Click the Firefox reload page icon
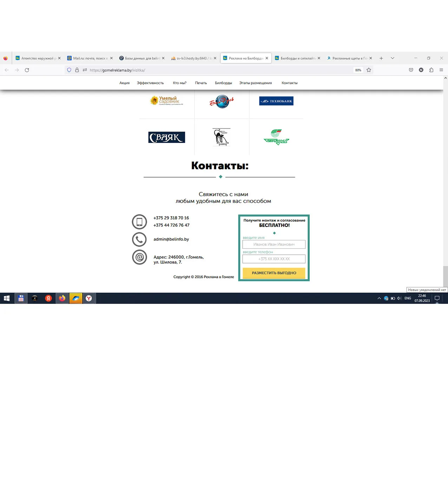 (27, 70)
